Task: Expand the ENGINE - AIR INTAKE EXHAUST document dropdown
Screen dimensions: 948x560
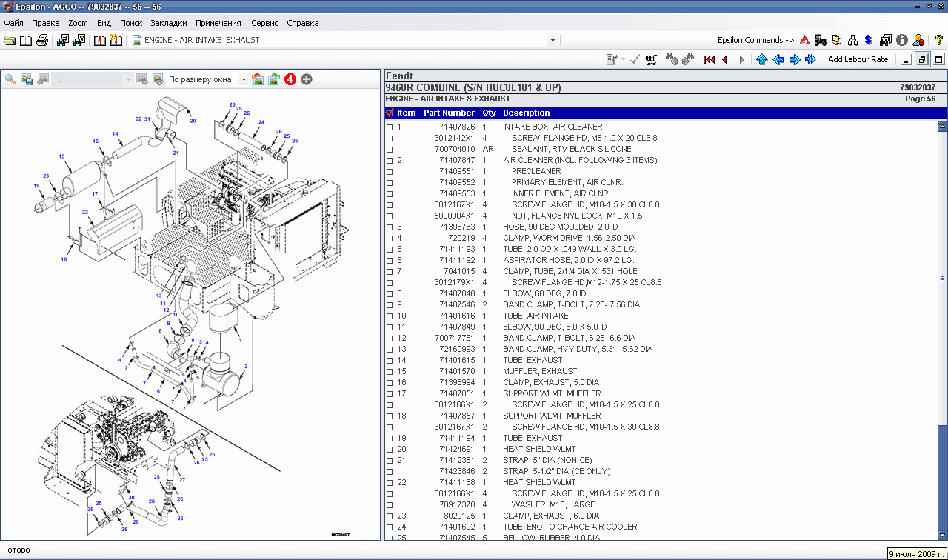Action: point(552,41)
